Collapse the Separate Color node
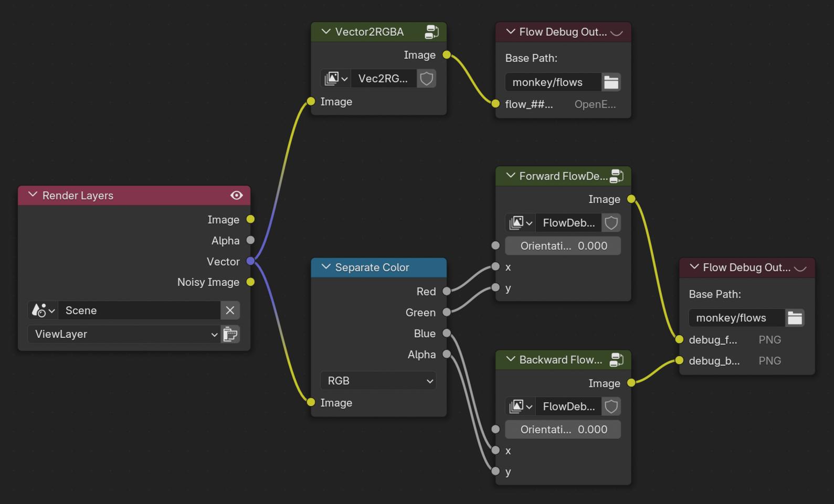 (x=326, y=267)
